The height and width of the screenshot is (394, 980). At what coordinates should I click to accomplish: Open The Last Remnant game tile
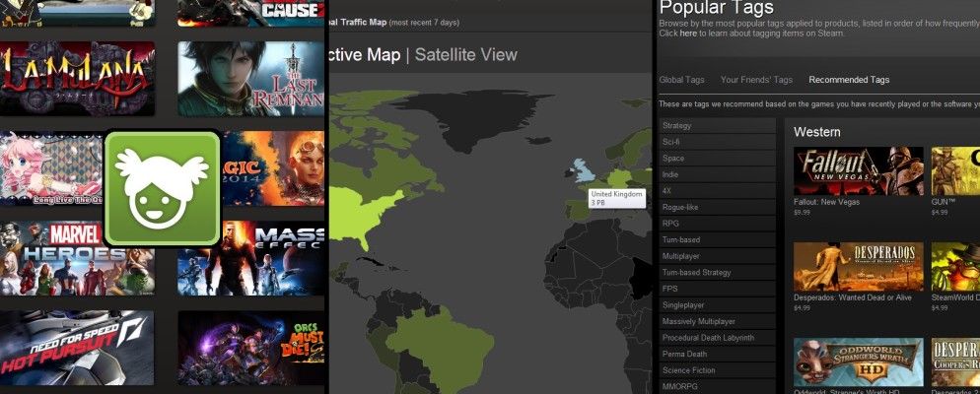coord(250,79)
